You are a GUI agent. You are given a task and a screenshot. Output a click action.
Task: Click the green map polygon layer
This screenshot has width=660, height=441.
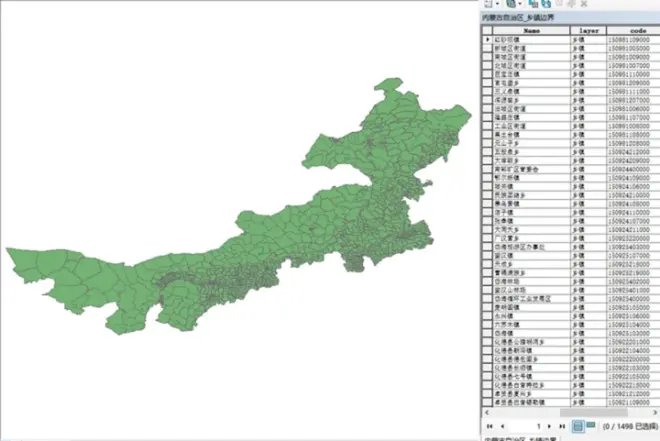coord(250,240)
